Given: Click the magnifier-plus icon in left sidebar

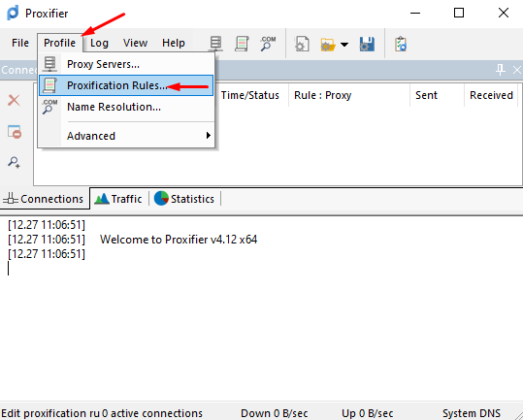Looking at the screenshot, I should pos(14,162).
